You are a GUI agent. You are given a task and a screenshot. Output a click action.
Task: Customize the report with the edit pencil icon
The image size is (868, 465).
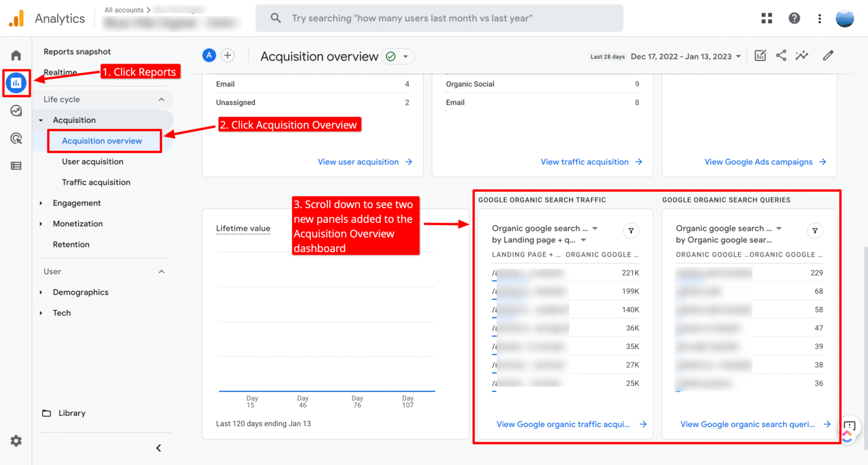point(827,55)
